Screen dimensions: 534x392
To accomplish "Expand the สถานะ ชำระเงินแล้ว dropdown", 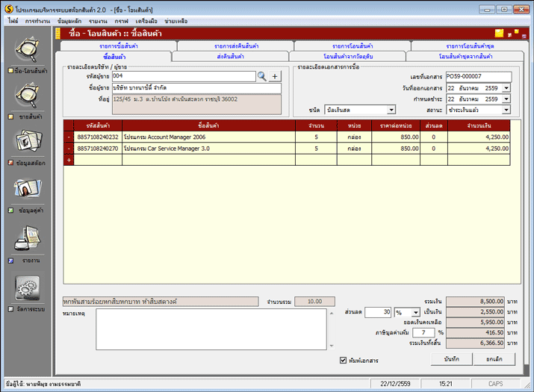I will point(506,110).
